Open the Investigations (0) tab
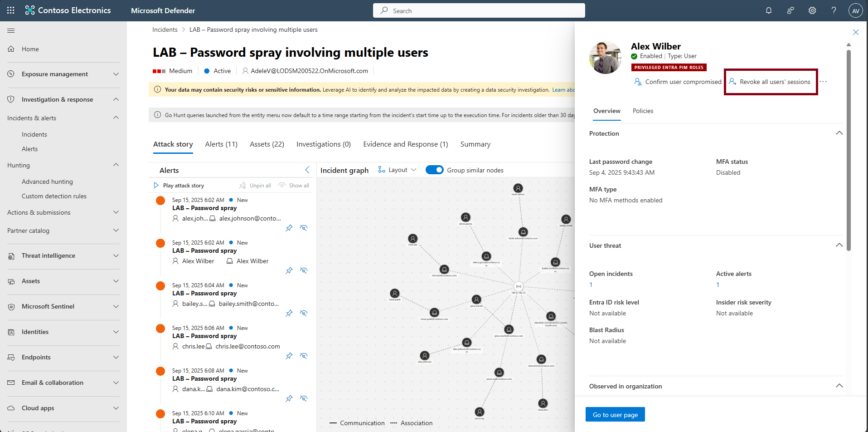Screen dimensions: 868x432 coord(324,144)
